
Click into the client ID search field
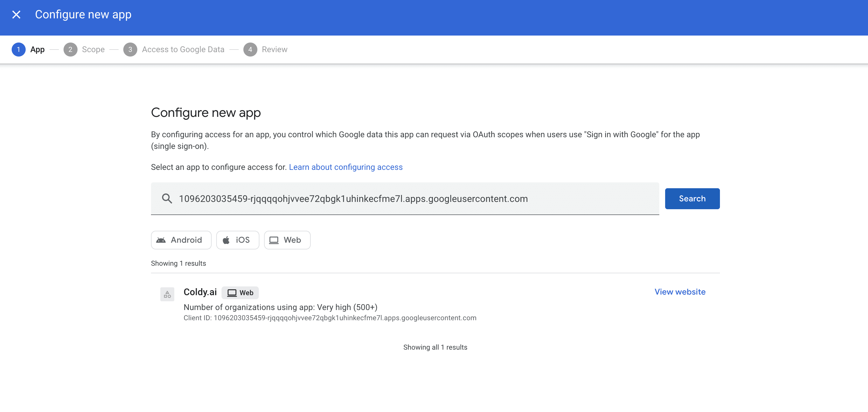tap(404, 198)
